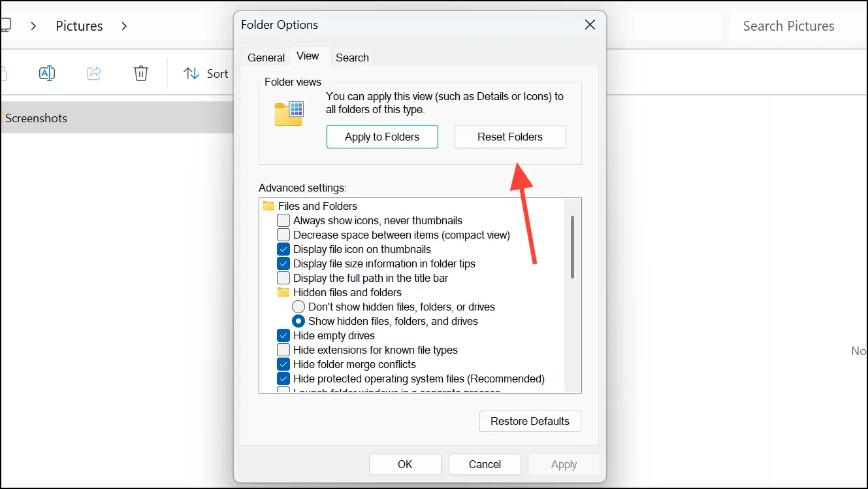868x489 pixels.
Task: Expand the chevron after Pictures in address bar
Action: coord(124,26)
